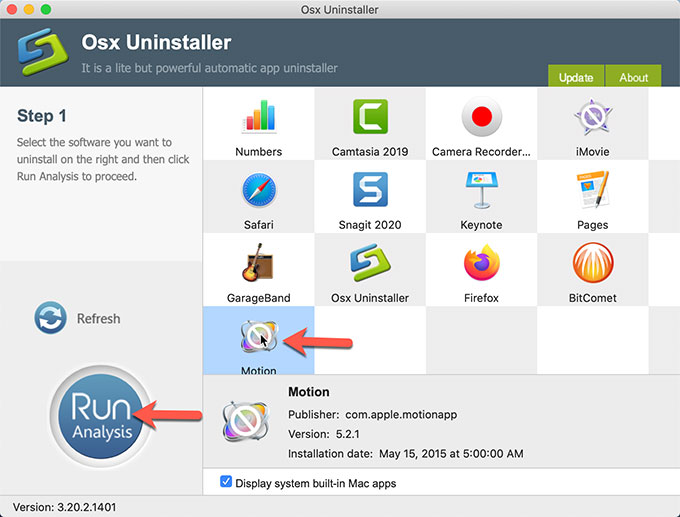This screenshot has width=680, height=517.
Task: Select the Camera Recorder app icon
Action: (481, 116)
